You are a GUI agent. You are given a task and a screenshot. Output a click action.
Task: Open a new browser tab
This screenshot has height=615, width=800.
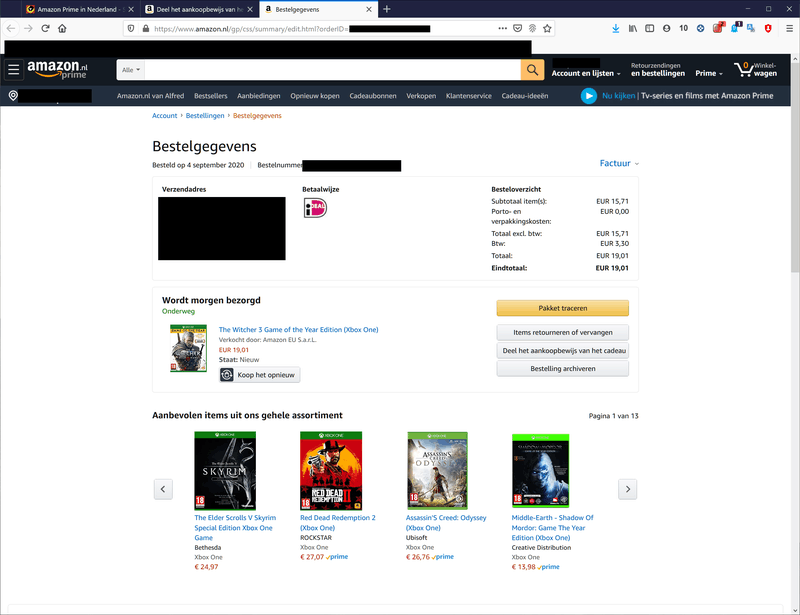pyautogui.click(x=387, y=9)
